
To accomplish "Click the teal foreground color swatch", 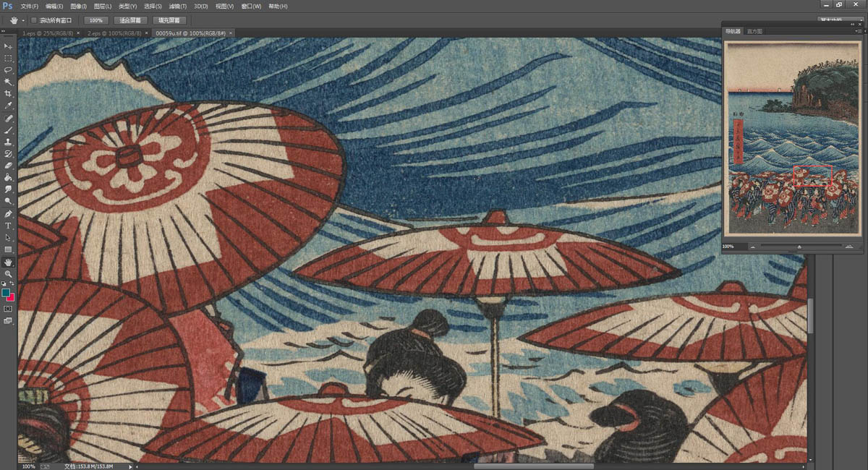I will click(6, 293).
